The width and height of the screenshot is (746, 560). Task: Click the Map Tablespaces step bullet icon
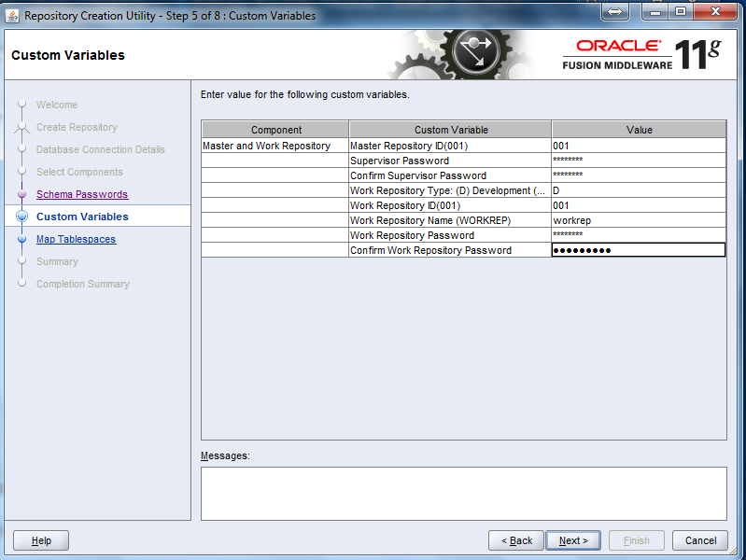pyautogui.click(x=21, y=239)
